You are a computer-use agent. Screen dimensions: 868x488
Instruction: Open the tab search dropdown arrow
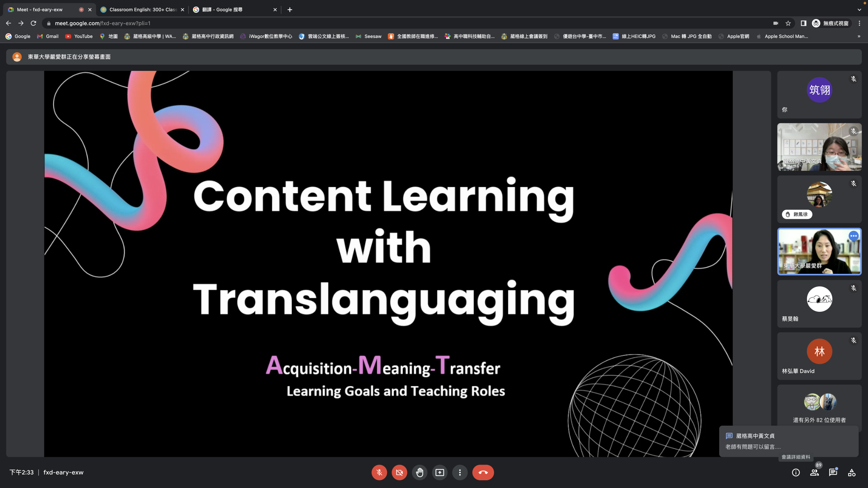(x=859, y=10)
